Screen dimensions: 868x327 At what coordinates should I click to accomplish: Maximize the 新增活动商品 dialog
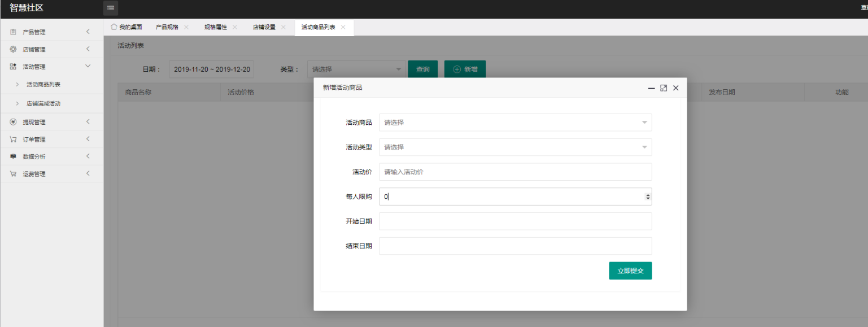click(664, 88)
